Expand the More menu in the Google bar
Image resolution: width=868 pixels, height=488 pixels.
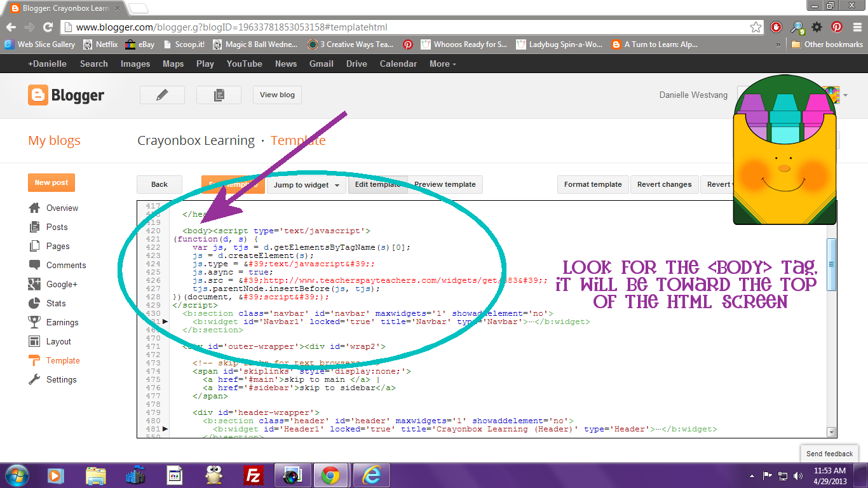click(x=443, y=64)
